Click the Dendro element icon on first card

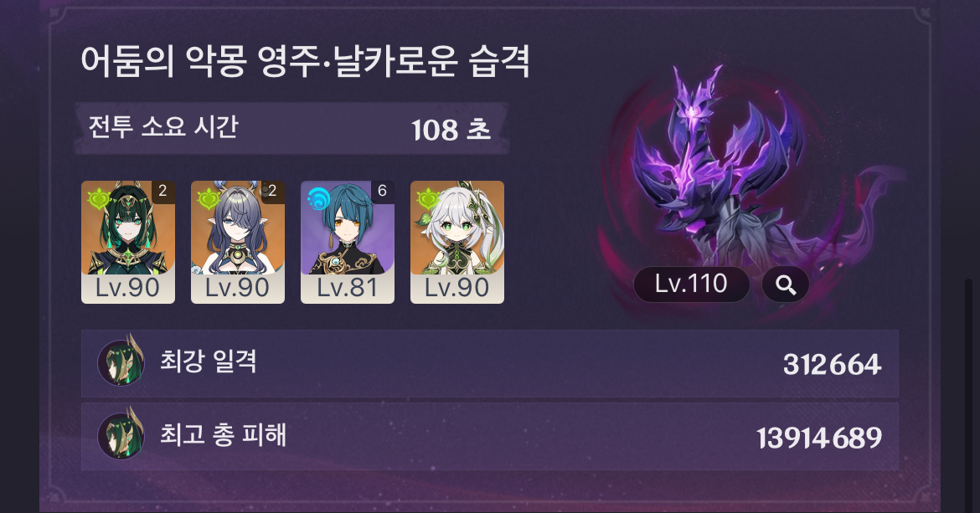coord(98,200)
